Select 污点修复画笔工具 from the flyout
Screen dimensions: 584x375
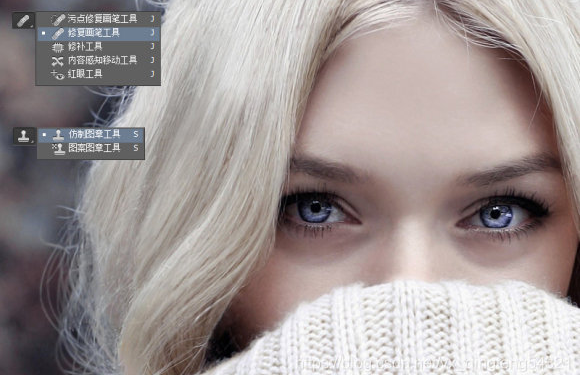click(x=98, y=19)
